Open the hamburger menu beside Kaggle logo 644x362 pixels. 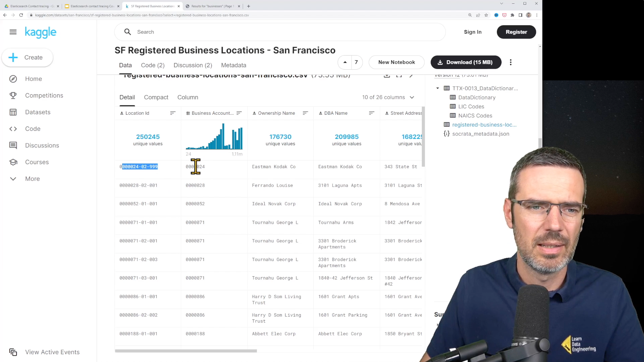click(x=13, y=32)
